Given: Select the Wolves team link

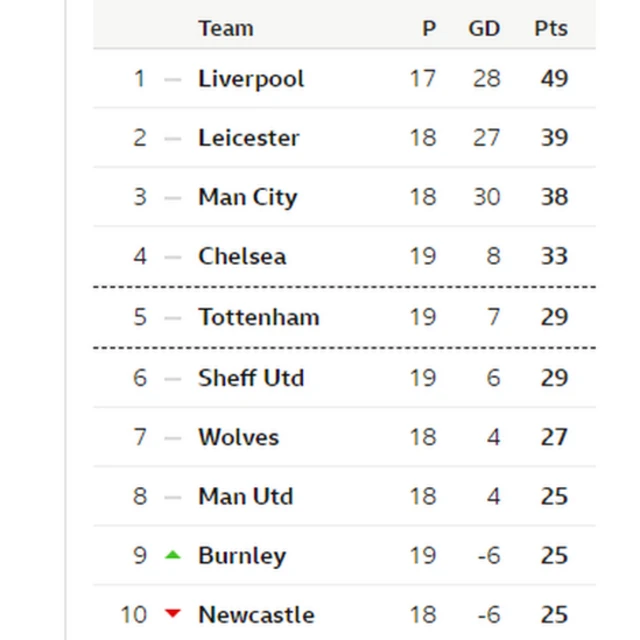Looking at the screenshot, I should 238,437.
